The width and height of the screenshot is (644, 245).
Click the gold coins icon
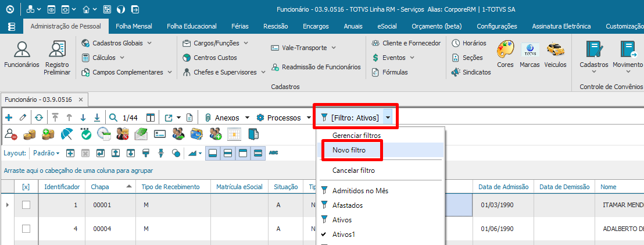point(29,134)
